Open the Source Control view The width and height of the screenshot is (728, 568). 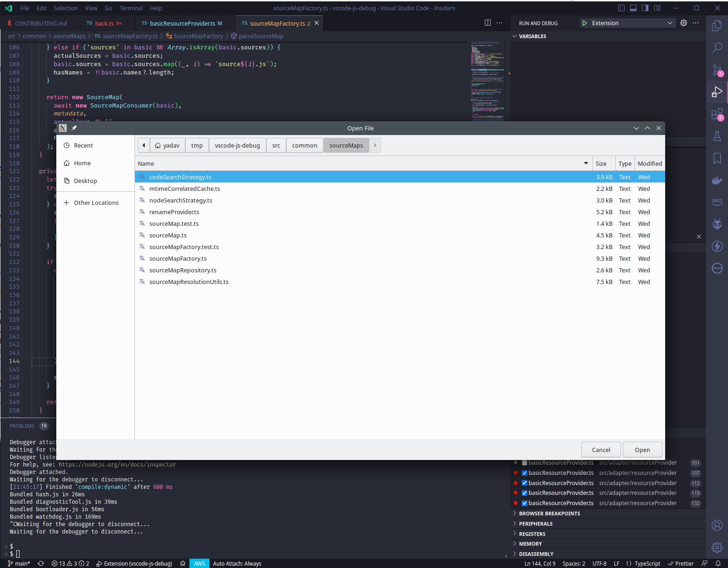717,70
